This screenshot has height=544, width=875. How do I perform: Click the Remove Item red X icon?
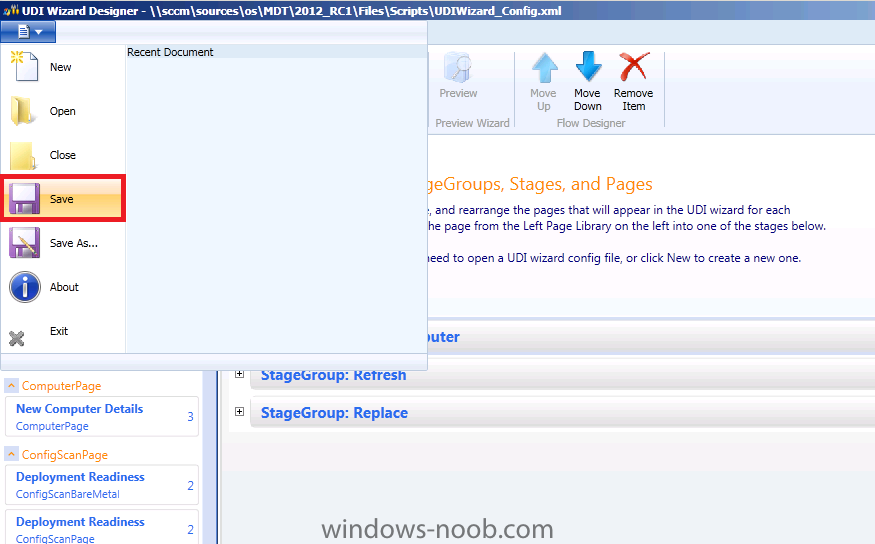[x=634, y=66]
